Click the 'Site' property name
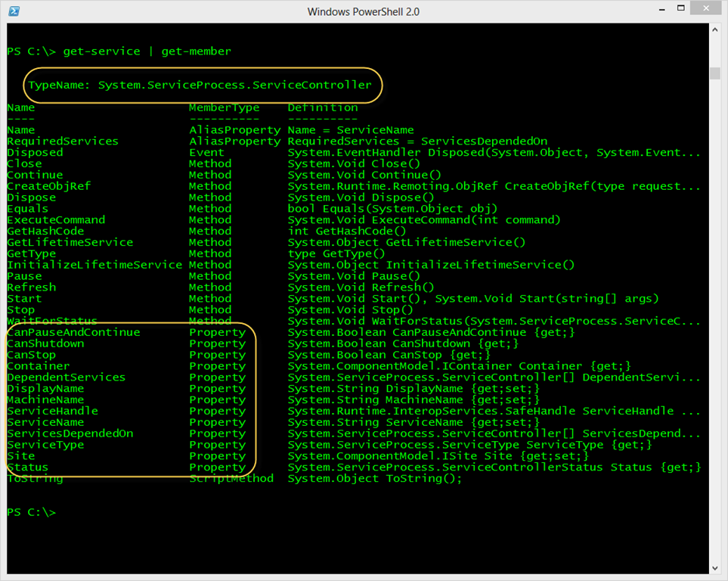728x581 pixels. [21, 456]
